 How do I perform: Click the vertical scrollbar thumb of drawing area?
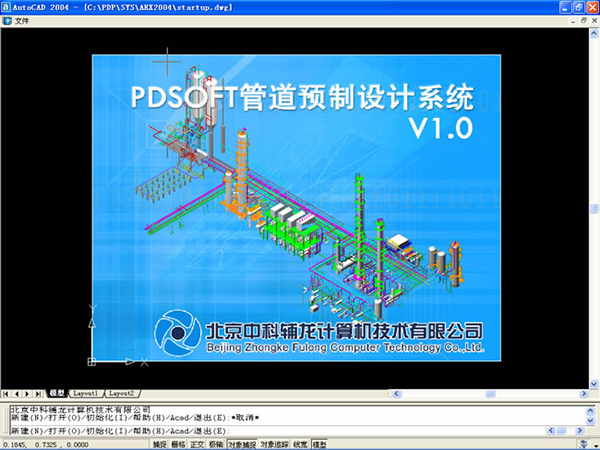coord(594,209)
